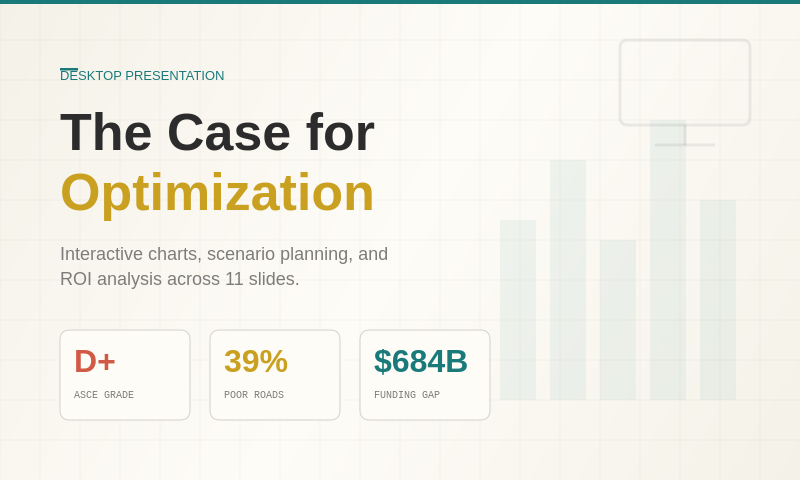
Task: Open the $684B Funding Gap card
Action: click(x=425, y=375)
